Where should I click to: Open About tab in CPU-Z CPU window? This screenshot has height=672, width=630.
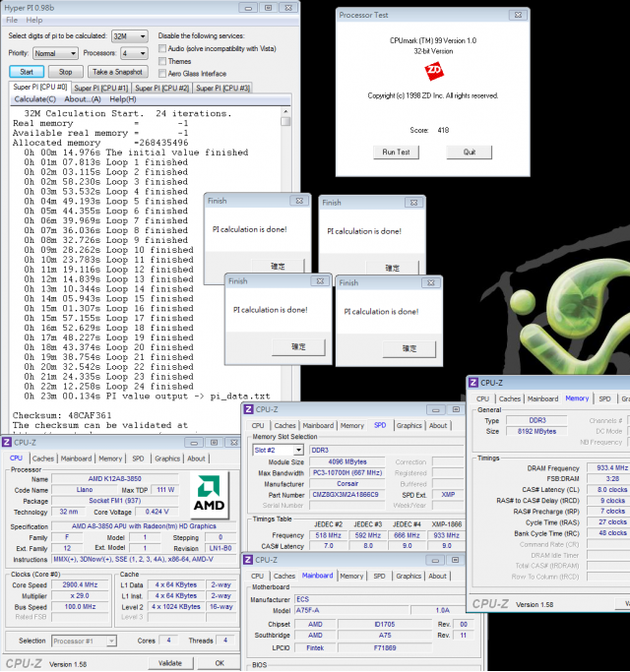point(196,458)
